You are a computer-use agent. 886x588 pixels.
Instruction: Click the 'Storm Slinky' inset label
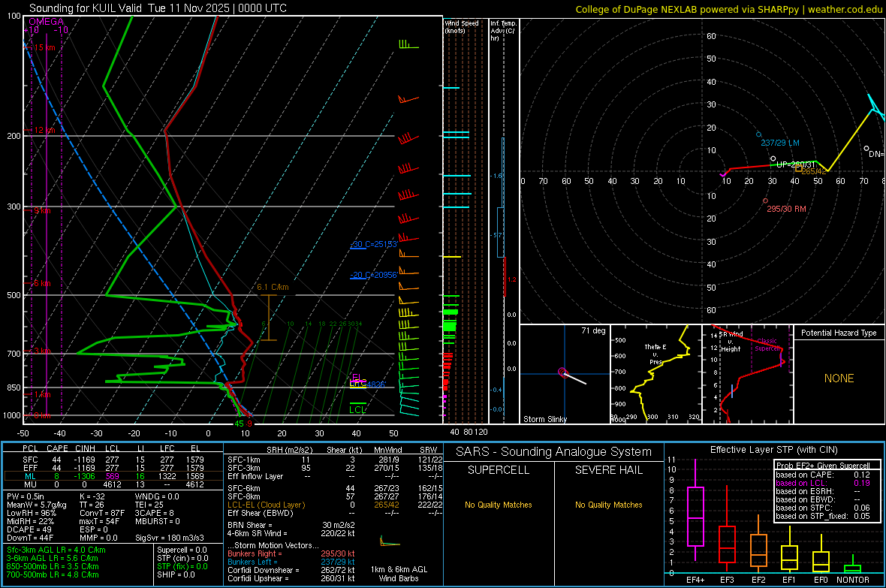(x=544, y=419)
